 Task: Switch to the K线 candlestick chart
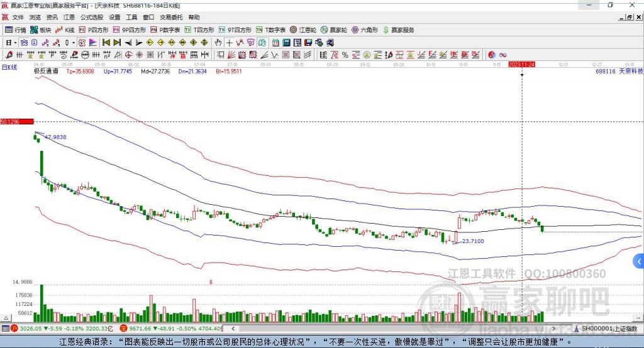tap(65, 30)
